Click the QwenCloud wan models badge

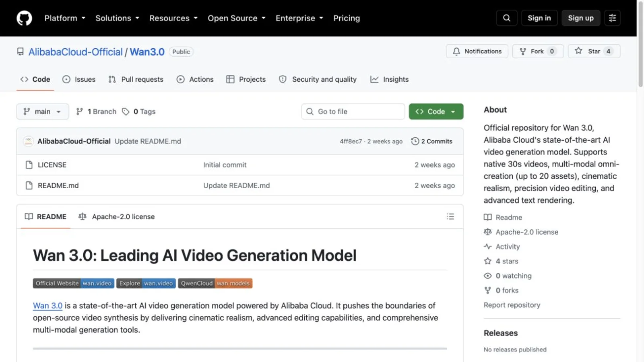point(215,283)
